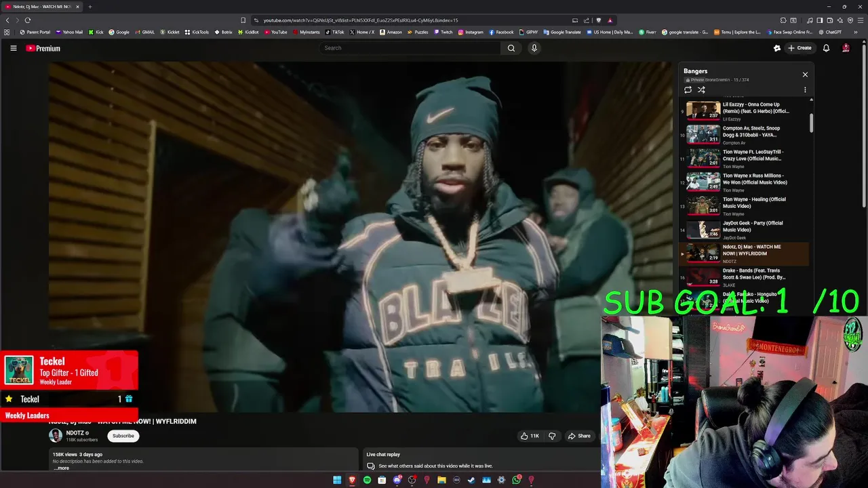The width and height of the screenshot is (868, 488).
Task: Toggle loop playlist in Bangers
Action: 688,89
